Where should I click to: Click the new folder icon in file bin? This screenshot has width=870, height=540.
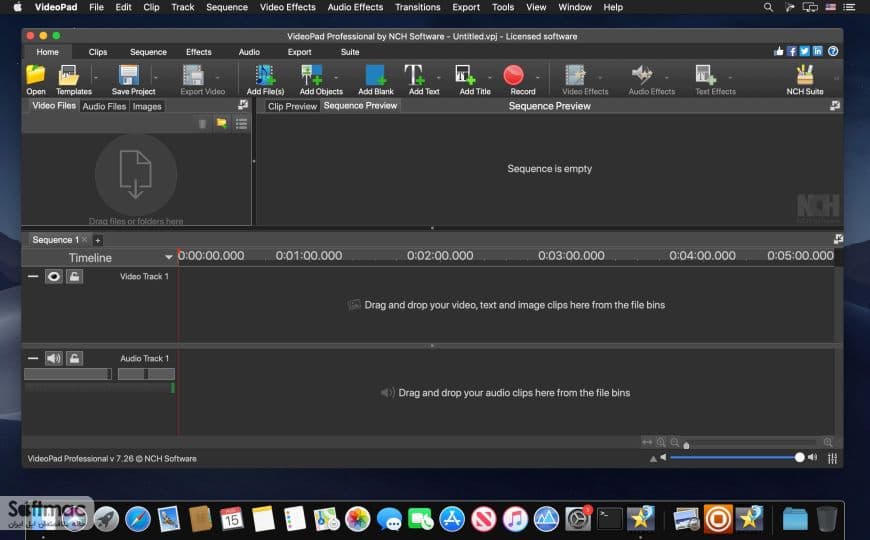(x=221, y=123)
